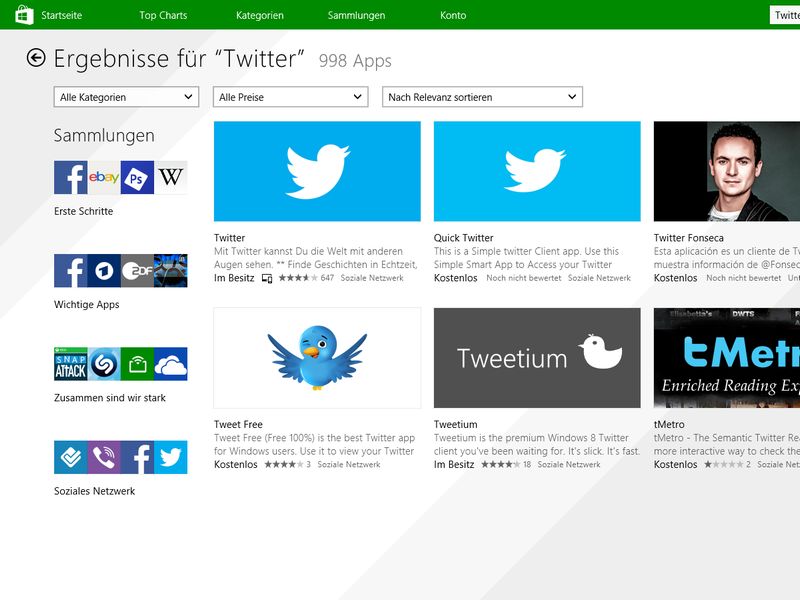Image resolution: width=800 pixels, height=600 pixels.
Task: Open Twitter icon in Soziales Netzwerk
Action: click(170, 457)
